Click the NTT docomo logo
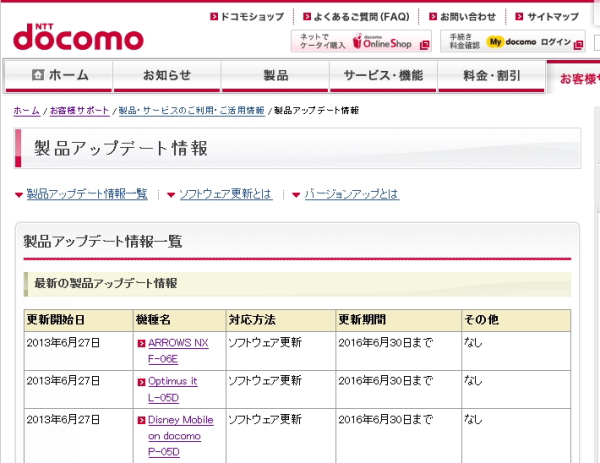The width and height of the screenshot is (600, 463). (78, 37)
